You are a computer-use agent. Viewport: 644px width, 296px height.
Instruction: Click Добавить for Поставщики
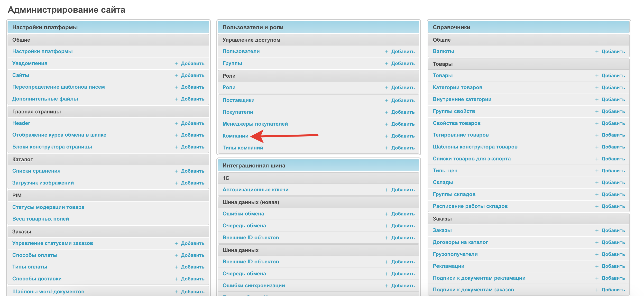point(403,100)
